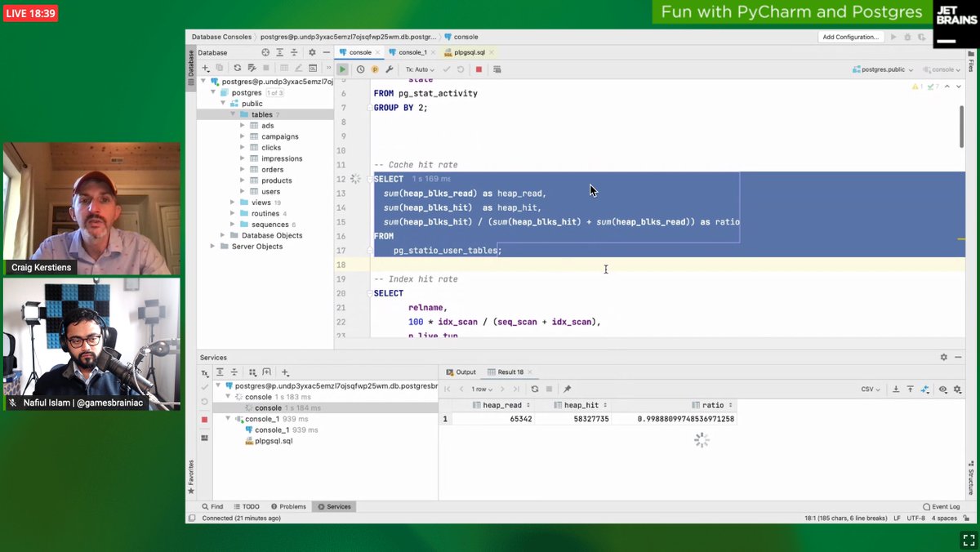Viewport: 980px width, 552px height.
Task: Collapse the tables node in database tree
Action: [x=233, y=114]
